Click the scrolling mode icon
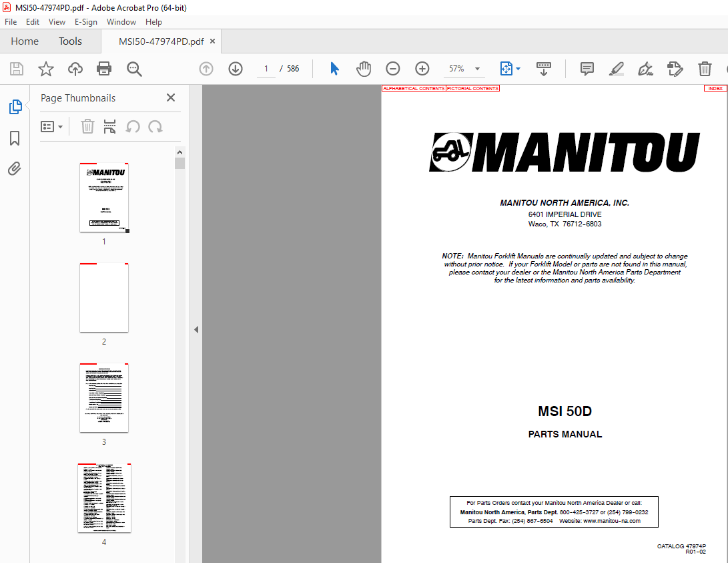728x563 pixels. coord(544,69)
